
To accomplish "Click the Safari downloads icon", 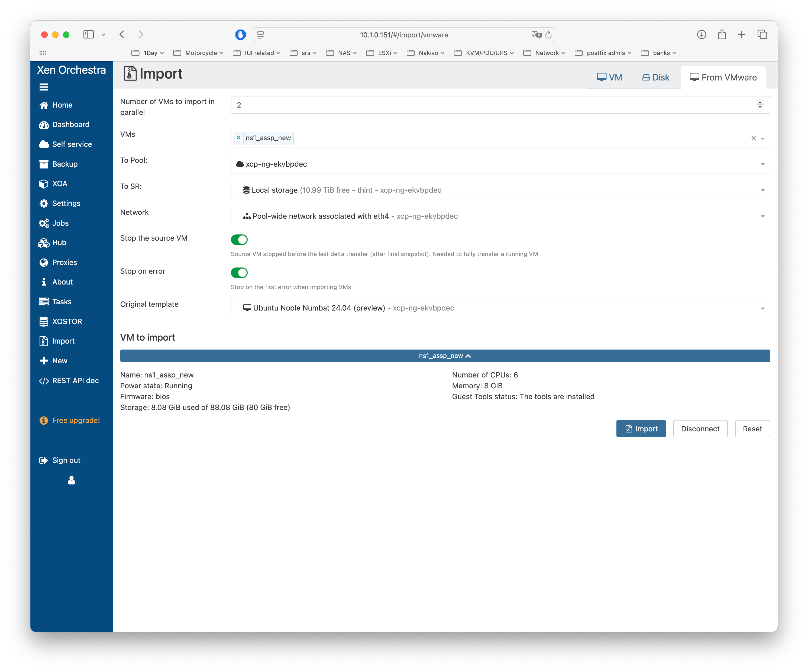I will pyautogui.click(x=702, y=35).
